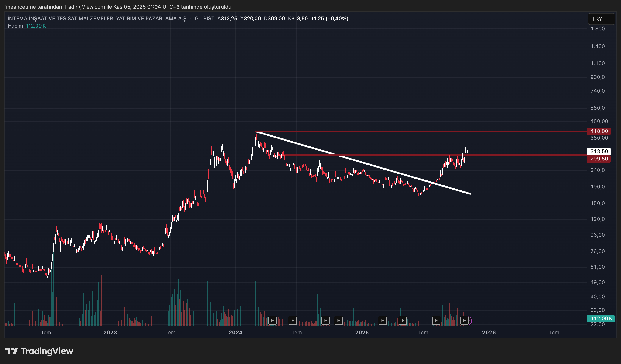
Task: Click the last (rightmost) E earnings marker
Action: [464, 321]
